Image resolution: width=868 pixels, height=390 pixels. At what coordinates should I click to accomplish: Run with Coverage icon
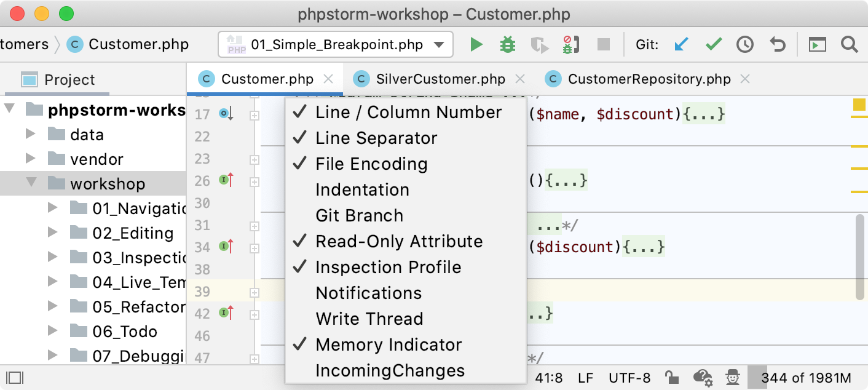[539, 44]
